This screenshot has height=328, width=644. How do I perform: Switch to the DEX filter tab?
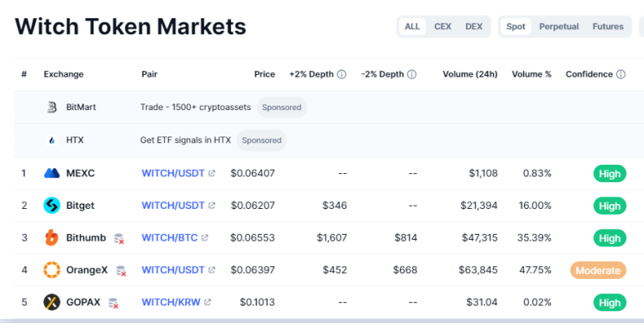pyautogui.click(x=474, y=27)
